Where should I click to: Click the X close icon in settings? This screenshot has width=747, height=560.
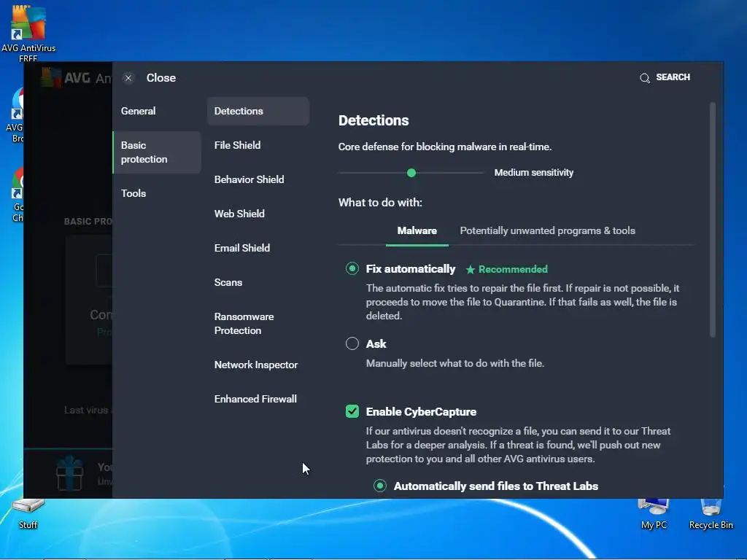coord(128,78)
